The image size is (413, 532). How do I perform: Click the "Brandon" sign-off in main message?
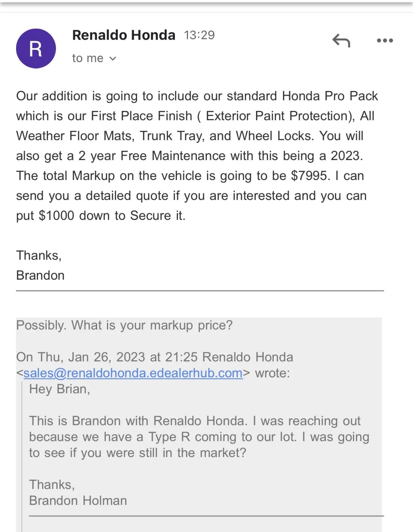point(41,275)
